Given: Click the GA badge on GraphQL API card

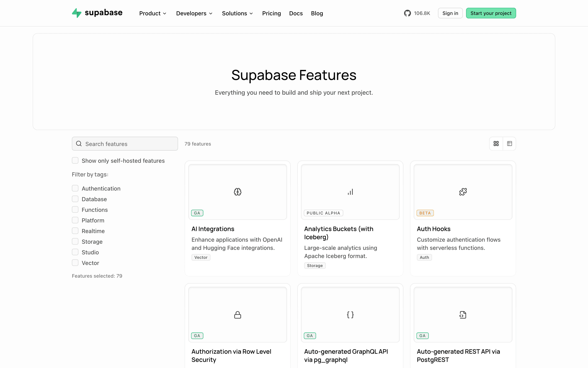Looking at the screenshot, I should tap(310, 336).
